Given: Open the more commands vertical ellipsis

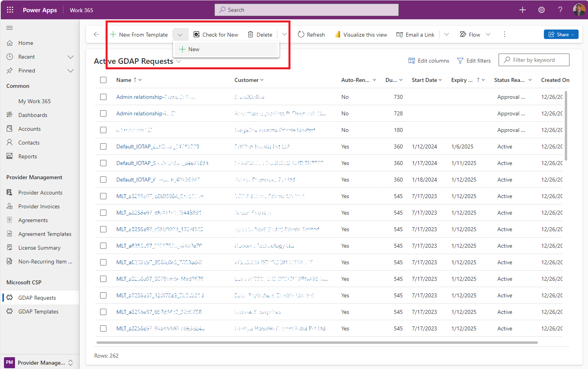Looking at the screenshot, I should pos(504,34).
